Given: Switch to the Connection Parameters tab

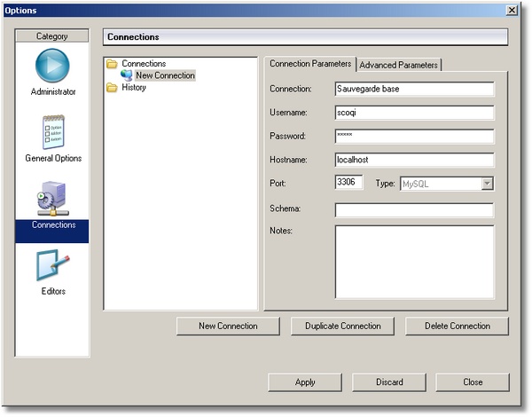Looking at the screenshot, I should (310, 64).
